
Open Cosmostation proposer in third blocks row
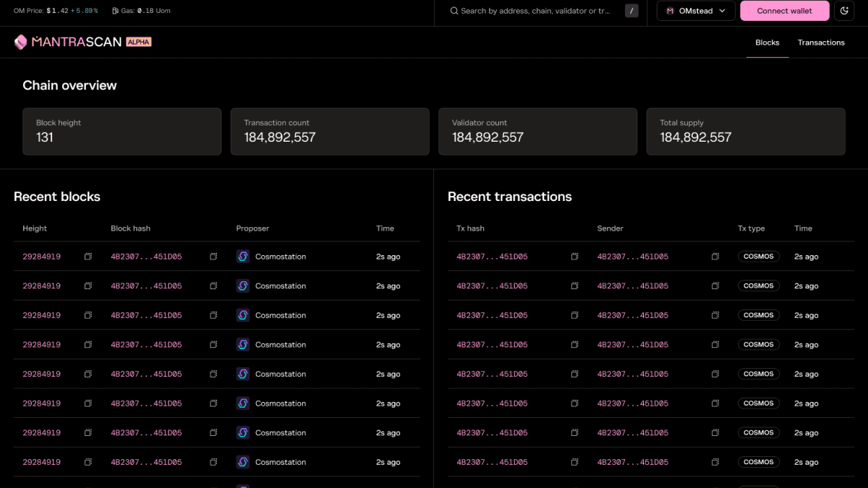[281, 315]
